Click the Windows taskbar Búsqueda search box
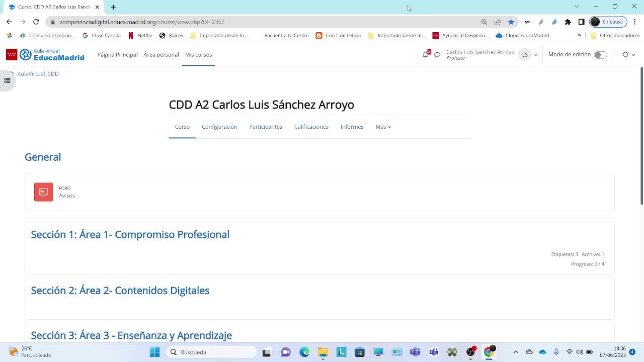Viewport: 644px width, 362px height. pyautogui.click(x=211, y=352)
